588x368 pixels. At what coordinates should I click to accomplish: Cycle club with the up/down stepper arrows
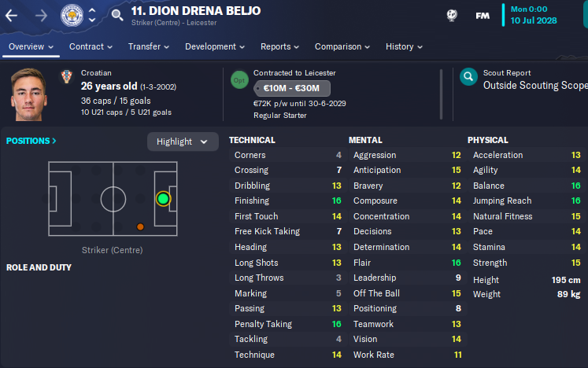pyautogui.click(x=92, y=16)
